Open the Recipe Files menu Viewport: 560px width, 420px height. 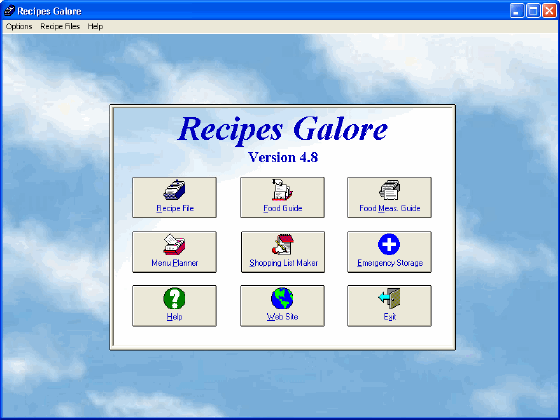coord(60,26)
